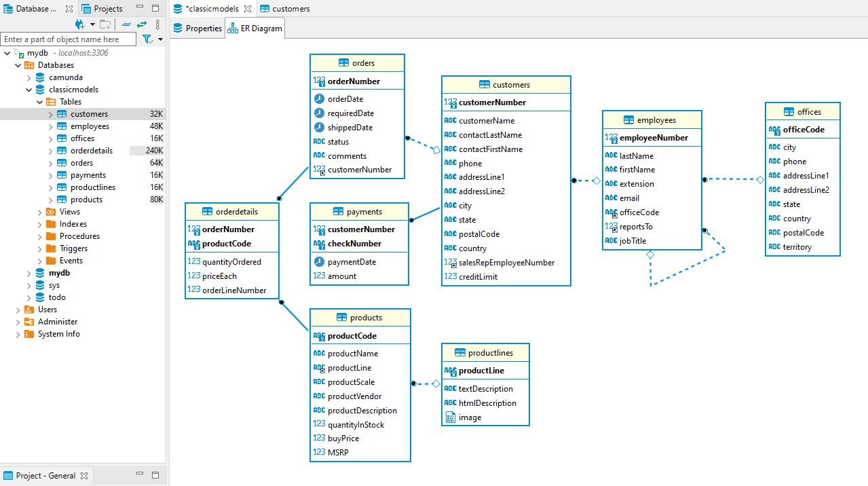Click the Administer node icon
This screenshot has width=868, height=486.
tap(29, 322)
